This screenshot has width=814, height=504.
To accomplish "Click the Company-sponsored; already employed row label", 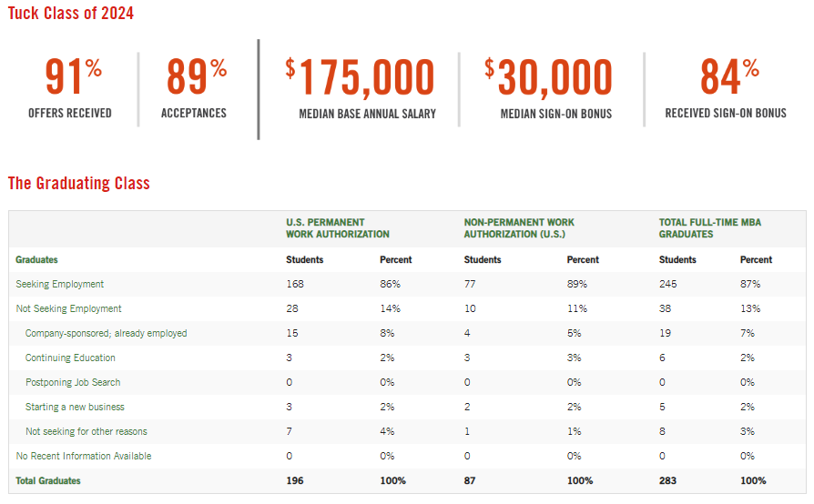I will (x=106, y=333).
